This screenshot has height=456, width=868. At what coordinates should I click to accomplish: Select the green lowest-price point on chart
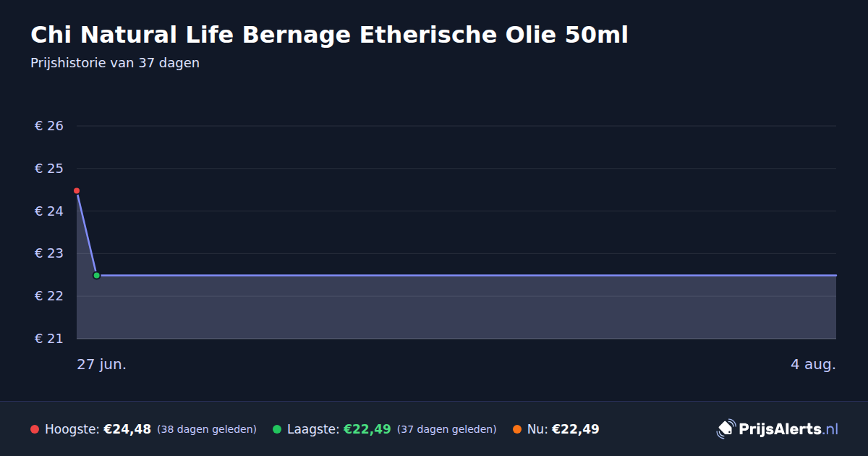[96, 275]
